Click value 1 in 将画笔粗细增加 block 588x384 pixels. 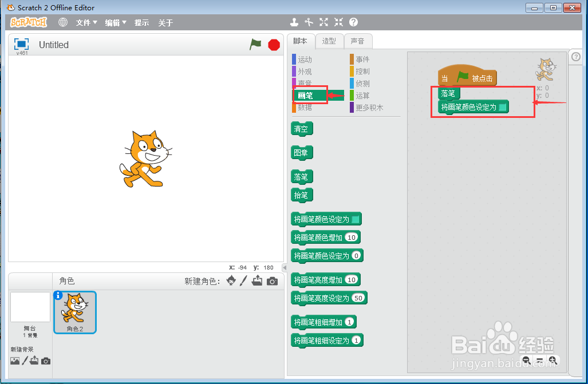point(349,322)
